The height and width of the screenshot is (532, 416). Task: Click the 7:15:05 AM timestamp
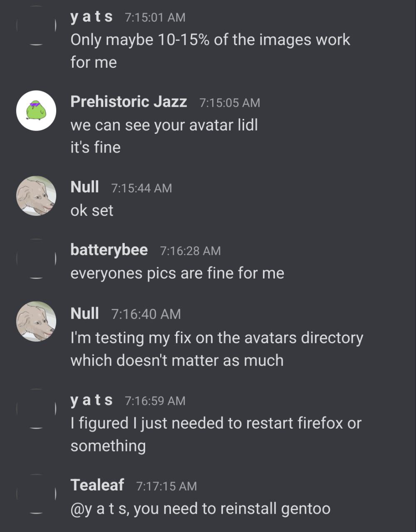230,103
